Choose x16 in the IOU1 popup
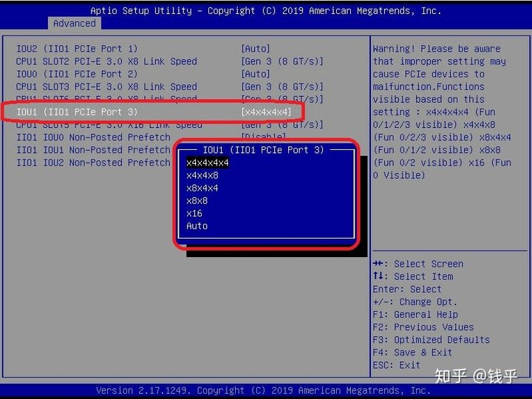Image resolution: width=532 pixels, height=399 pixels. click(194, 213)
